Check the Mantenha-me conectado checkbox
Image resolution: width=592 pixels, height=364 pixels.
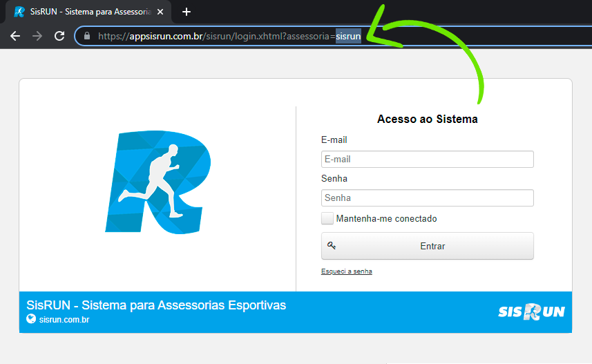pyautogui.click(x=327, y=218)
